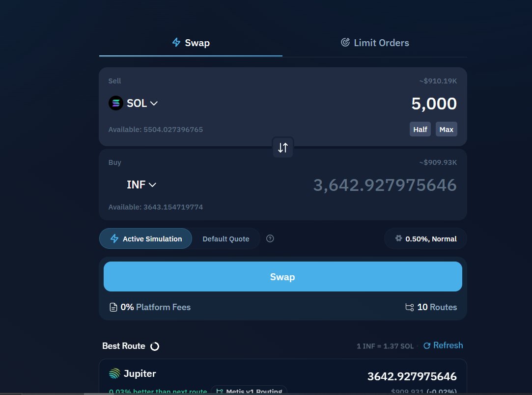Expand the SOL sell token dropdown
The height and width of the screenshot is (395, 532).
point(142,103)
